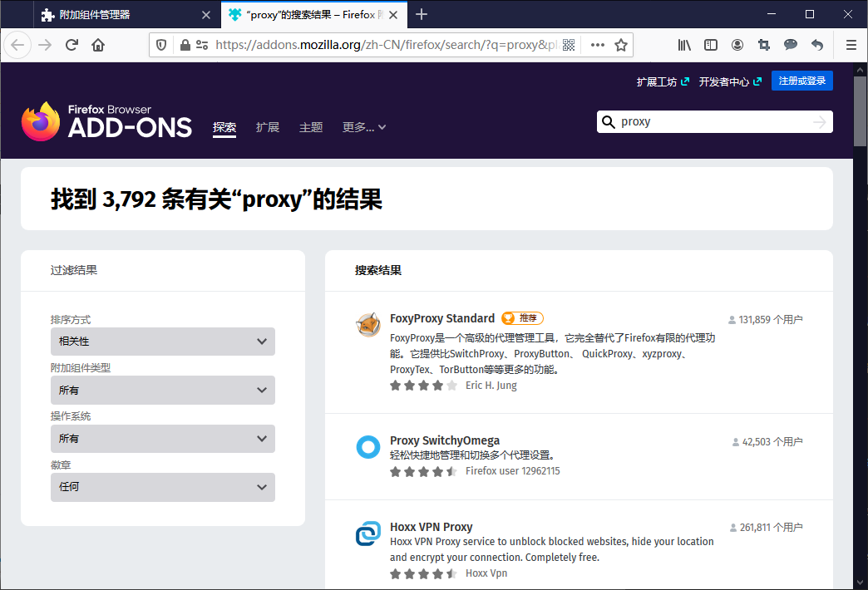The width and height of the screenshot is (868, 590).
Task: Click Hoxx VPN Proxy icon
Action: [368, 533]
